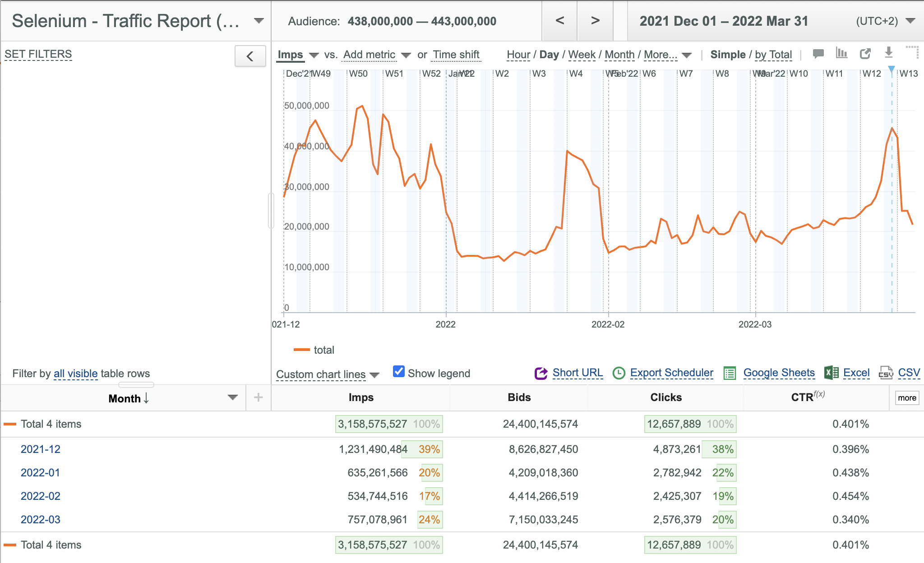Viewport: 924px width, 563px height.
Task: Add a new column with plus button
Action: point(258,397)
